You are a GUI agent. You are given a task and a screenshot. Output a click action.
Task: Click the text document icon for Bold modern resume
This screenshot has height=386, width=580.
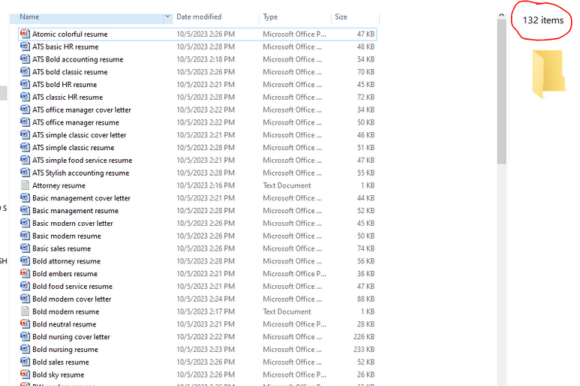click(25, 311)
